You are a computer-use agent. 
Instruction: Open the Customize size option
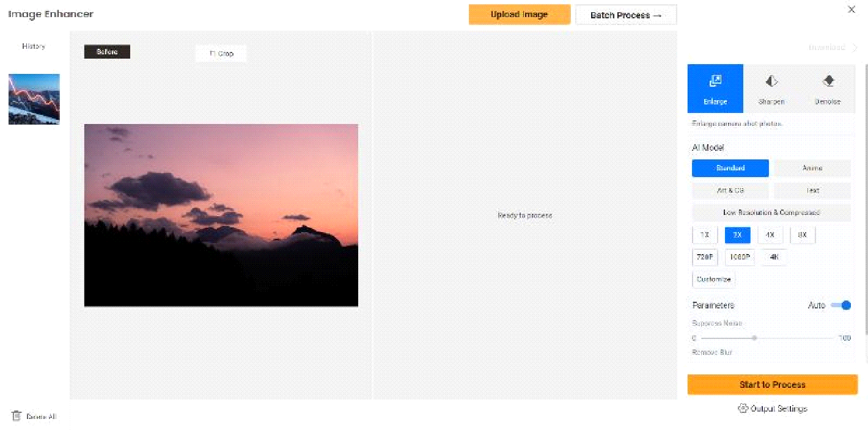click(x=714, y=279)
